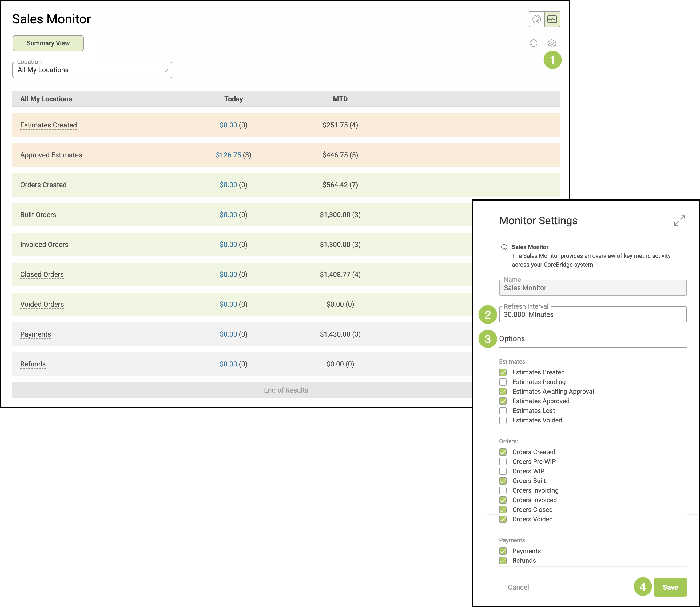
Task: Switch to the gauge dashboard view icon
Action: pos(536,19)
